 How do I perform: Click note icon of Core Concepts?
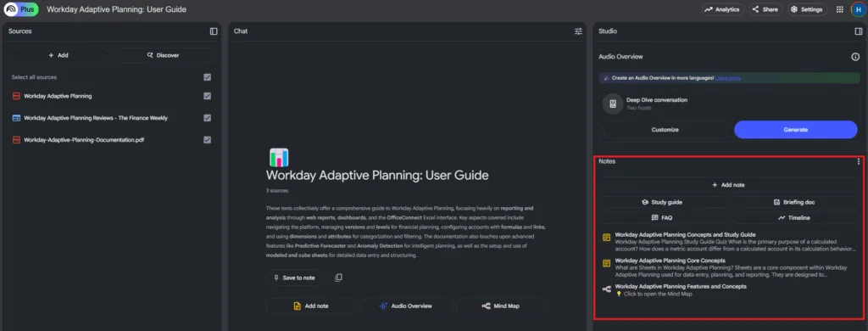(607, 263)
